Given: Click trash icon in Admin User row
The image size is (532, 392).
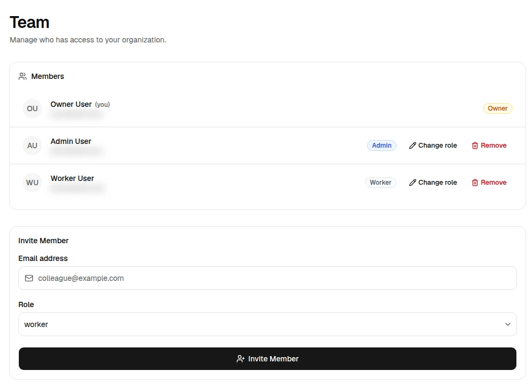Looking at the screenshot, I should [x=475, y=146].
